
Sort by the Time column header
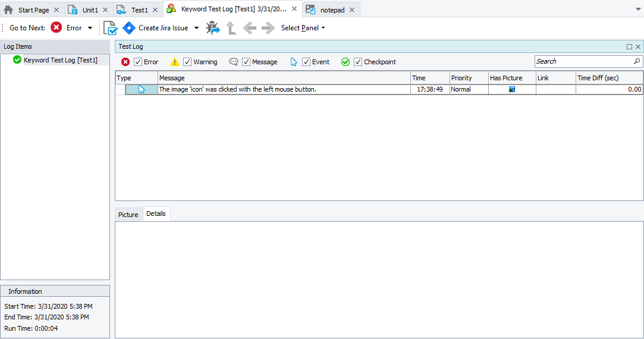pos(430,78)
